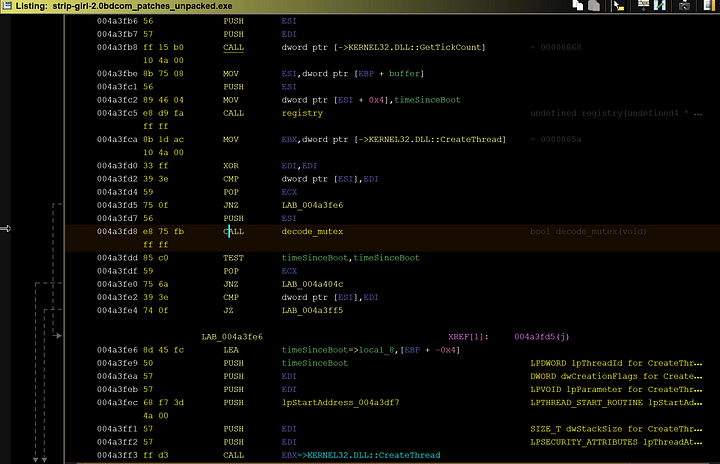Follow the XREF 004a3fd5(j) reference
The width and height of the screenshot is (720, 464).
pyautogui.click(x=542, y=337)
